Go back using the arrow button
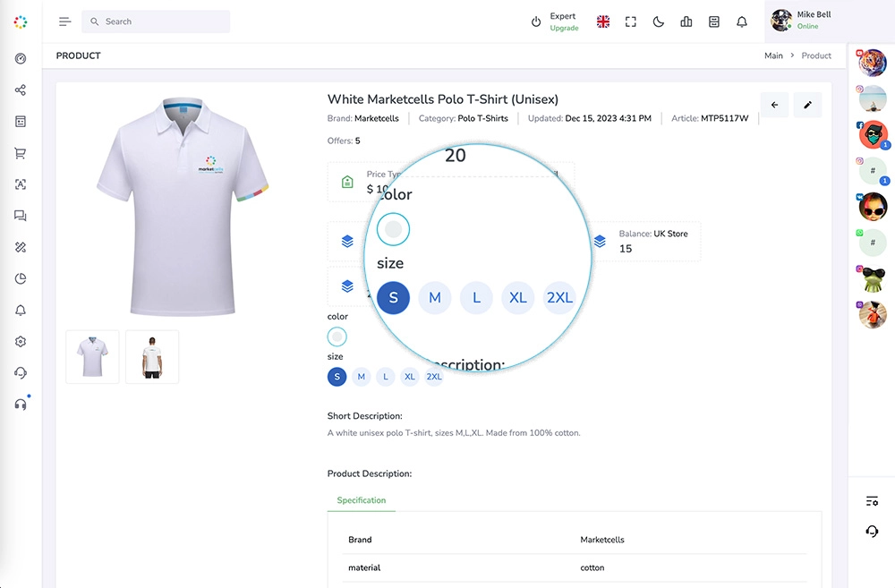The height and width of the screenshot is (588, 895). 774,105
